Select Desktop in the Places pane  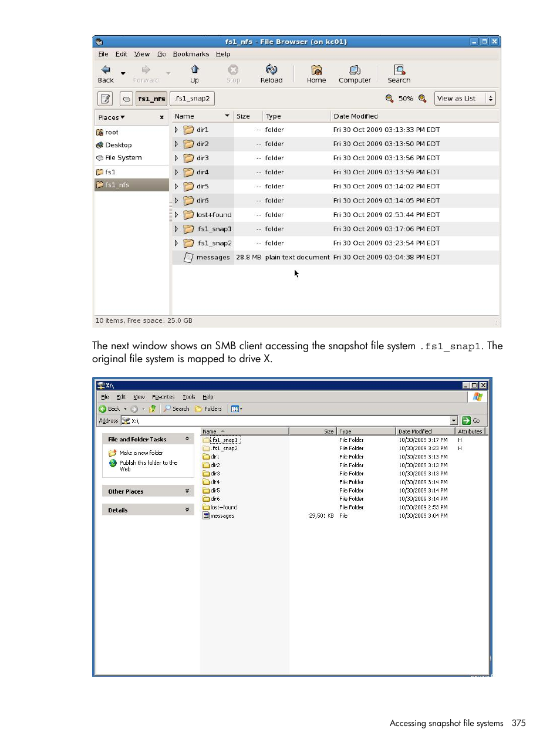point(114,145)
